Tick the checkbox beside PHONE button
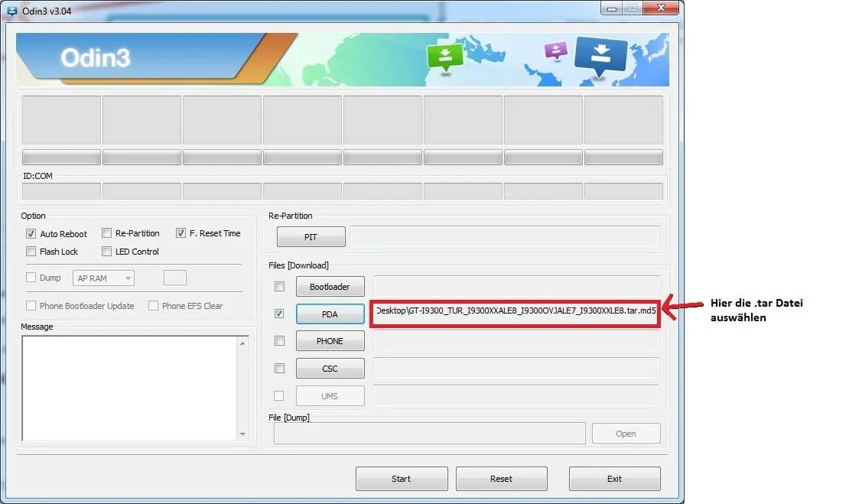Screen dimensions: 849x504 (x=279, y=341)
